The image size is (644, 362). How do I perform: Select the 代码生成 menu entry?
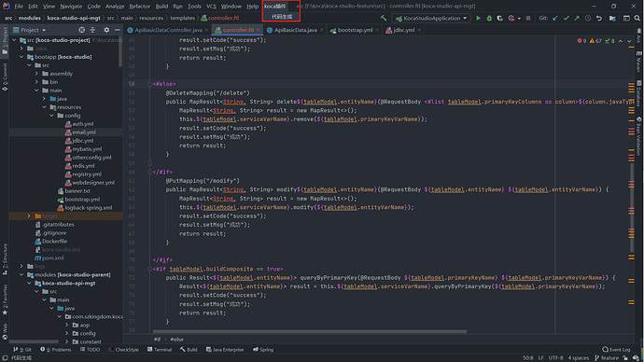pyautogui.click(x=282, y=17)
